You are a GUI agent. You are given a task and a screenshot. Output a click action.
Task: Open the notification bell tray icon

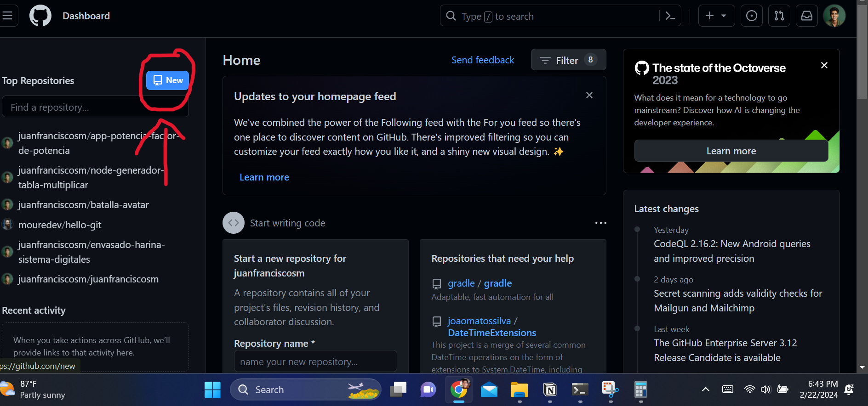(x=850, y=390)
